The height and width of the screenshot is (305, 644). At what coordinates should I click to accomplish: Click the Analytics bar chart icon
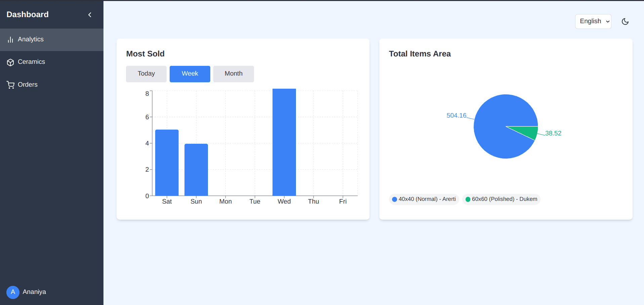(x=10, y=40)
